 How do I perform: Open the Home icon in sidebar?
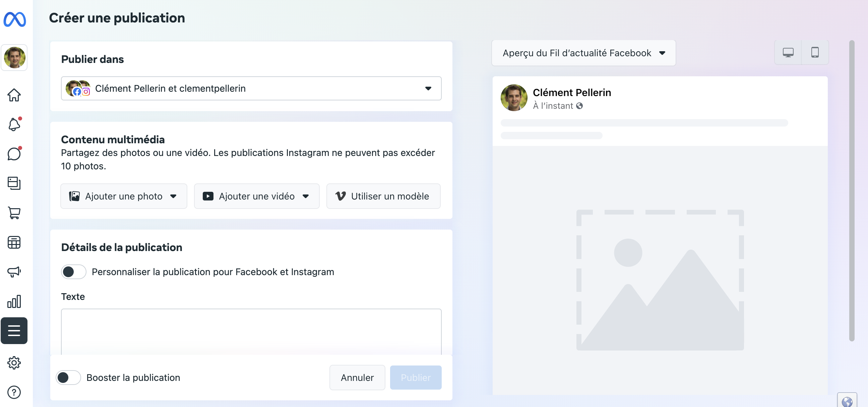(x=14, y=95)
